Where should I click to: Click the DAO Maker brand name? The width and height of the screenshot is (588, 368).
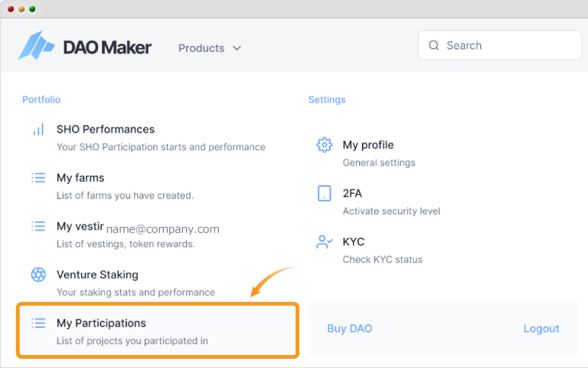tap(107, 48)
